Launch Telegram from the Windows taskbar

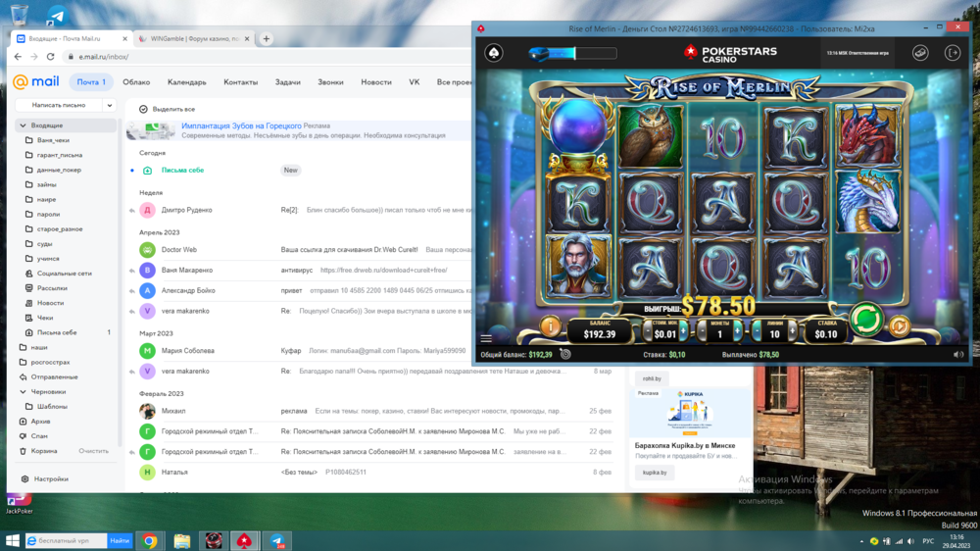point(276,540)
